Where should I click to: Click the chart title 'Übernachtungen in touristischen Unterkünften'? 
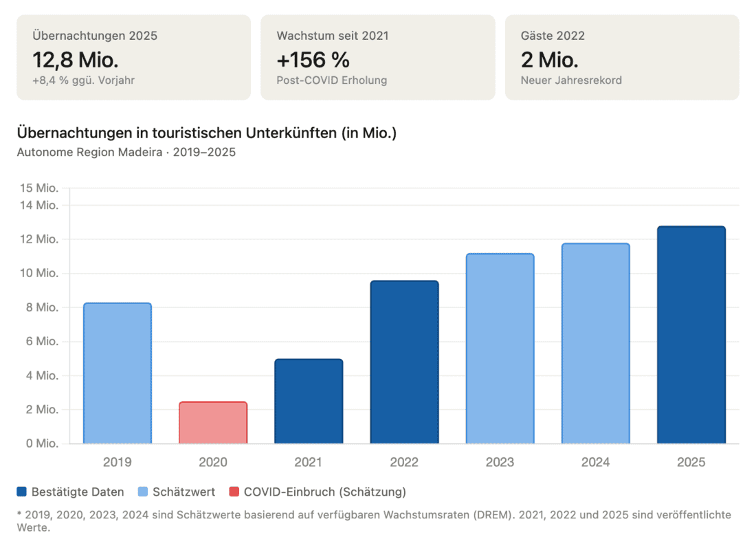coord(206,133)
